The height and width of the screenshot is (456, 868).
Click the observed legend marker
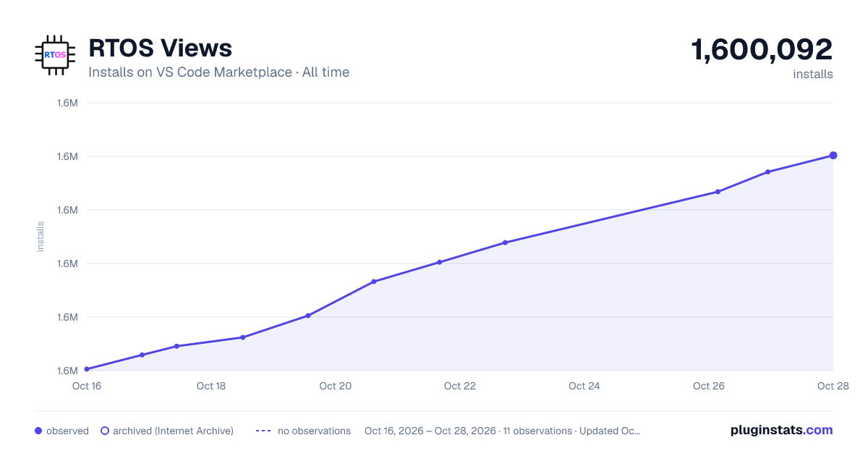tap(38, 431)
